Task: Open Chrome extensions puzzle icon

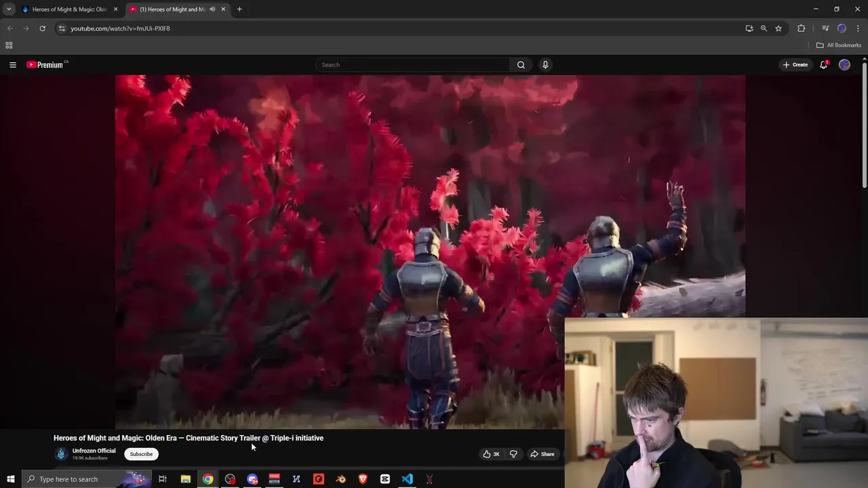Action: click(x=802, y=28)
